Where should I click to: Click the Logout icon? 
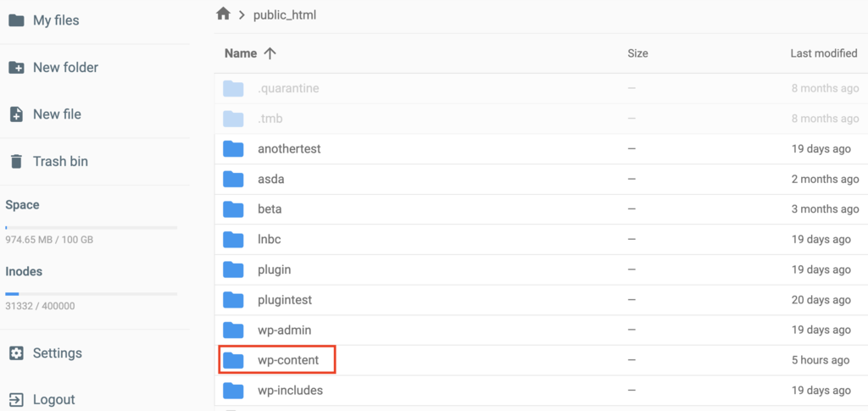pyautogui.click(x=16, y=399)
